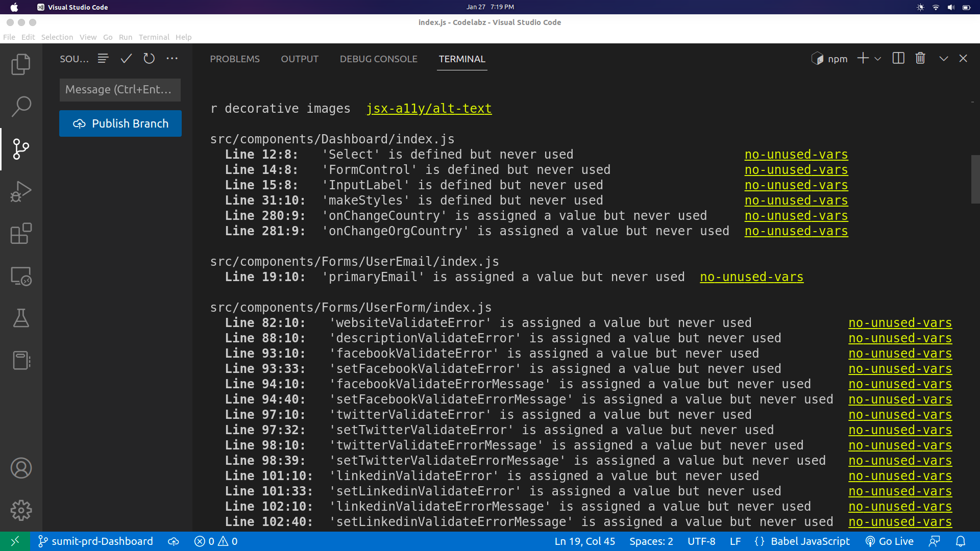Open the Search view
The image size is (980, 551).
pos(21,107)
